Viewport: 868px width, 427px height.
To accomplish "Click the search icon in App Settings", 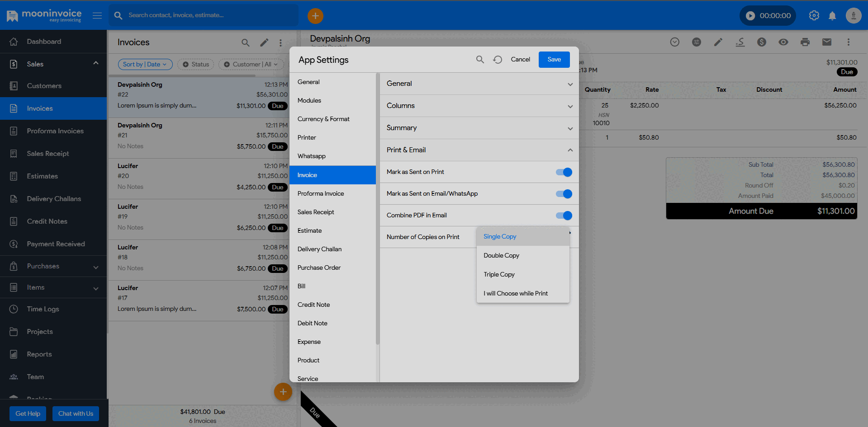I will (x=480, y=60).
